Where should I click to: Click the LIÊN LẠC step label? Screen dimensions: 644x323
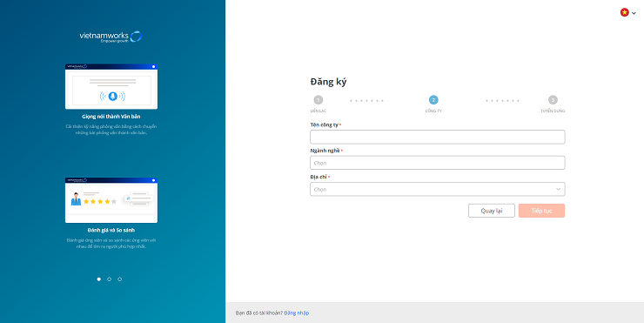coord(319,111)
